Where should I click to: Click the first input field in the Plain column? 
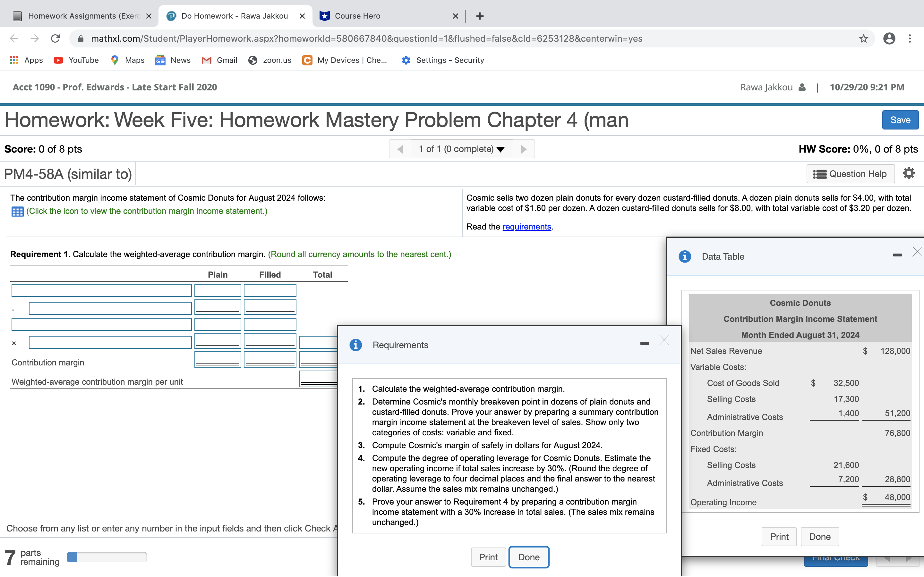click(217, 290)
